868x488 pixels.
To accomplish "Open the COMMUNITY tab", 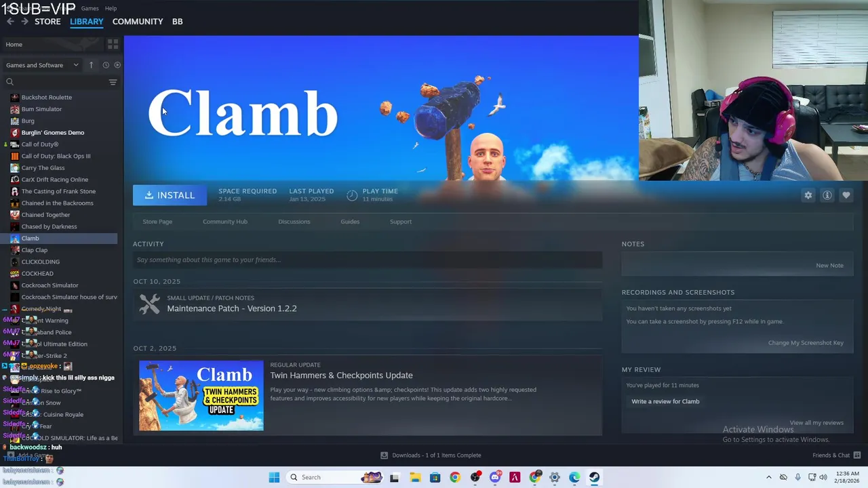I will tap(138, 22).
